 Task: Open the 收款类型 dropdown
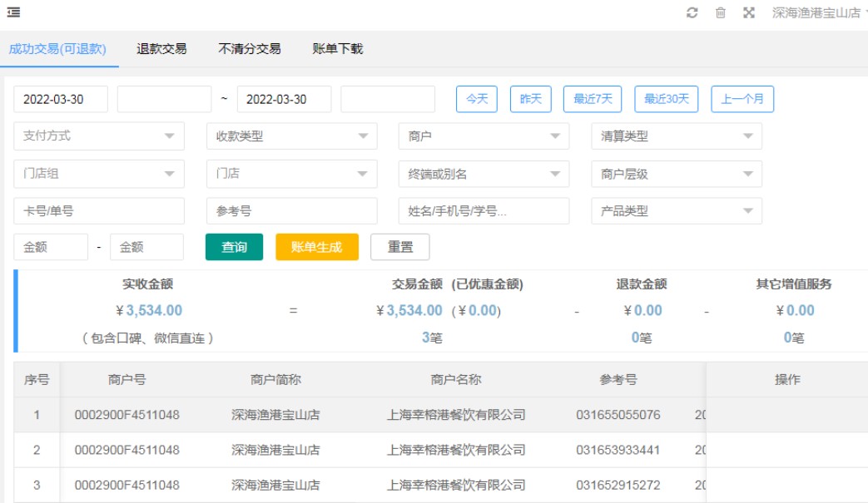[x=291, y=136]
